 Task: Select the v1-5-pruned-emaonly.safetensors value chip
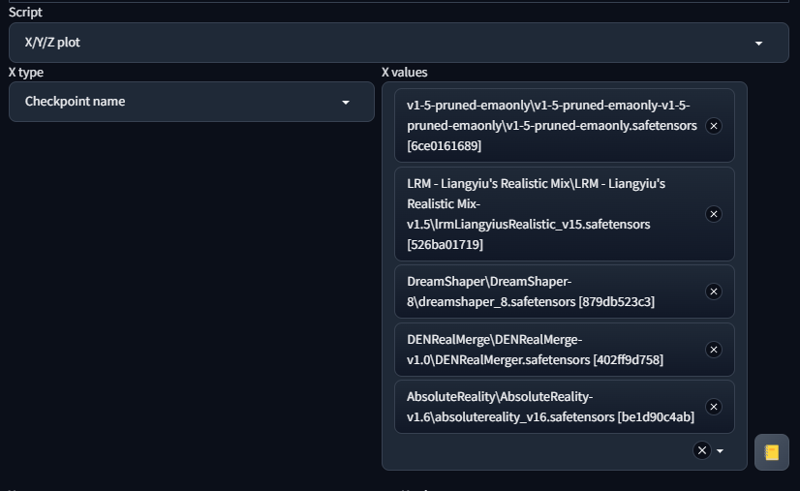[x=564, y=126]
